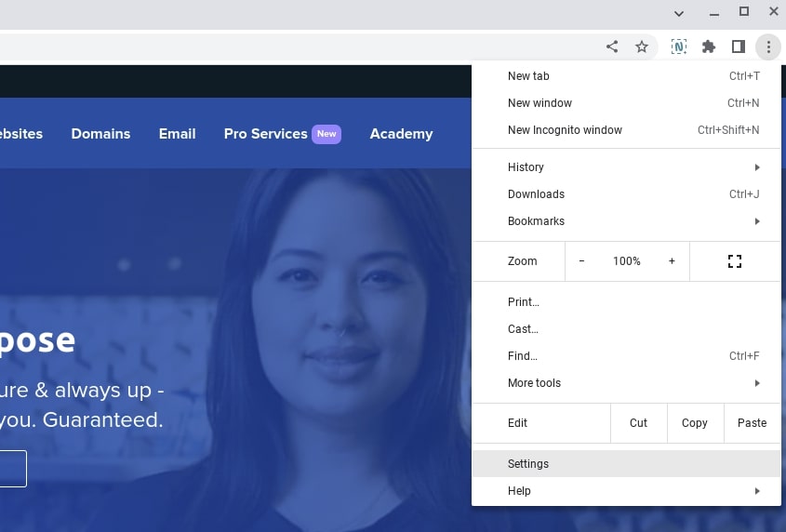Click the three-dot Chrome menu icon
Image resolution: width=786 pixels, height=532 pixels.
[x=768, y=47]
